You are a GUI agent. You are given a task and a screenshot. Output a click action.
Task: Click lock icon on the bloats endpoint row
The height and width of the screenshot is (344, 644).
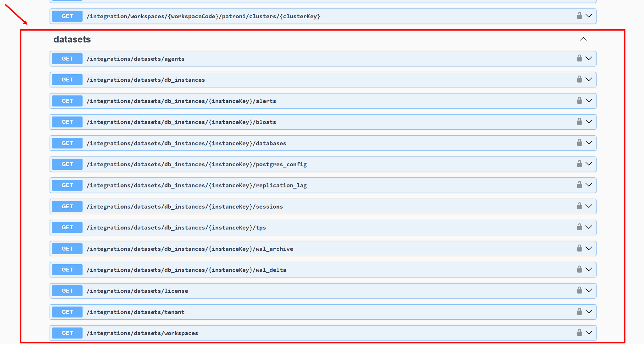click(x=579, y=122)
